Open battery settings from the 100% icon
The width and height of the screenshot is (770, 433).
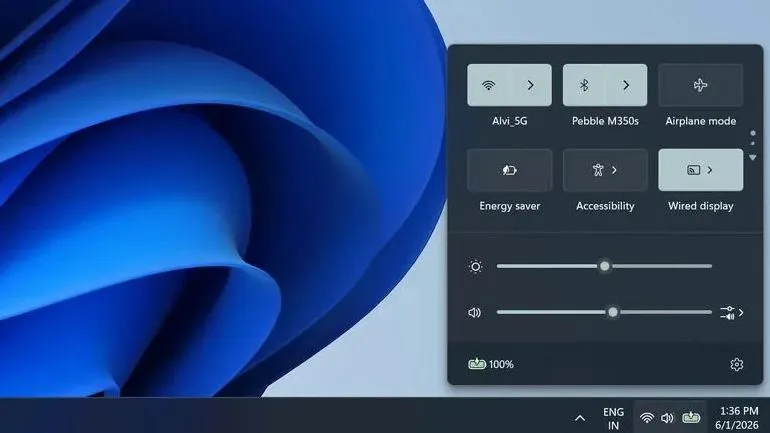pyautogui.click(x=477, y=364)
